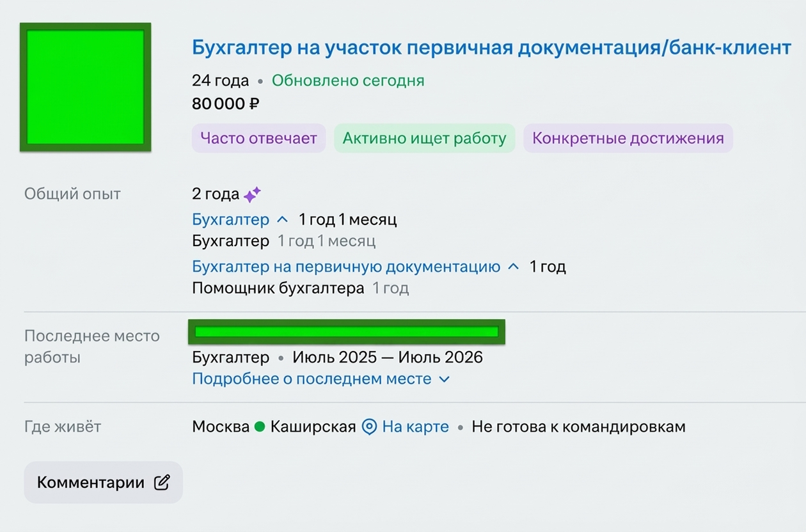806x532 pixels.
Task: Click 'Июль 2025 — Июль 2026' period text
Action: [x=388, y=357]
